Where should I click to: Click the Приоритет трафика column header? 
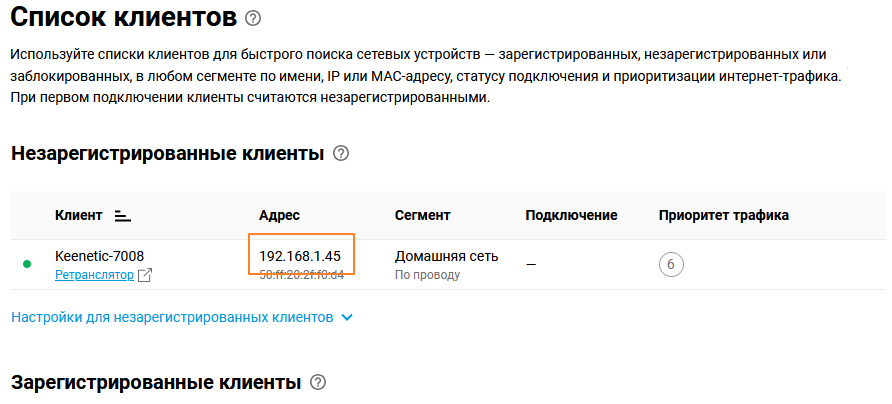tap(724, 215)
